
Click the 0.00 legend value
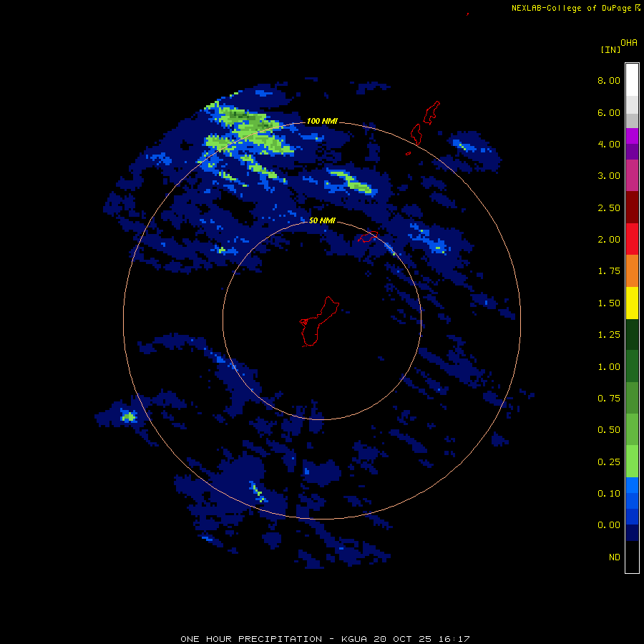point(609,525)
